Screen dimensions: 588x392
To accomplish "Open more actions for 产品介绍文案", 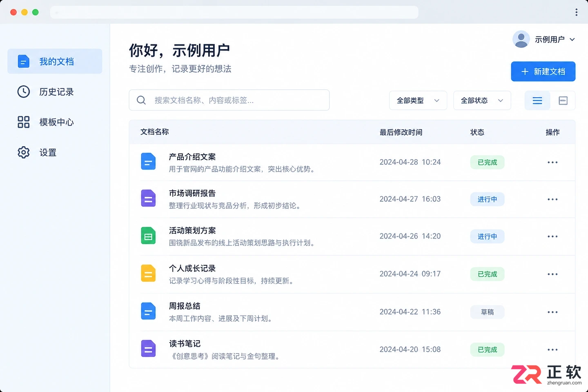I will point(552,163).
